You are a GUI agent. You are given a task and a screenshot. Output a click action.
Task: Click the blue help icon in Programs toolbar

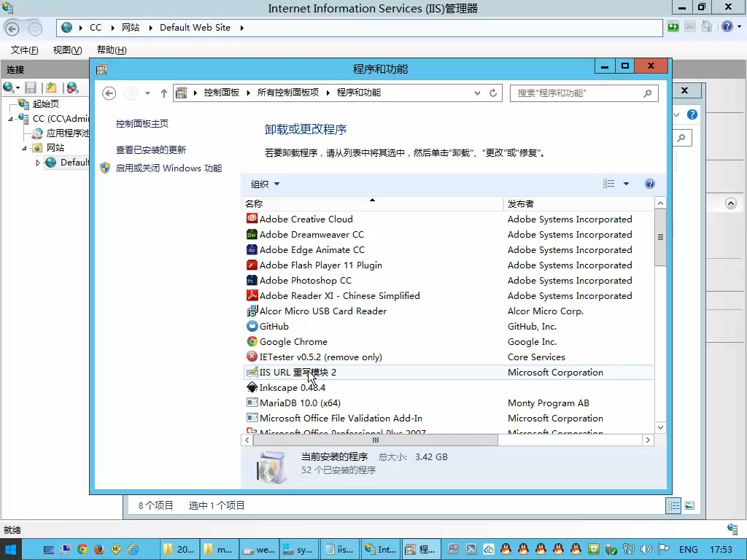(x=649, y=184)
